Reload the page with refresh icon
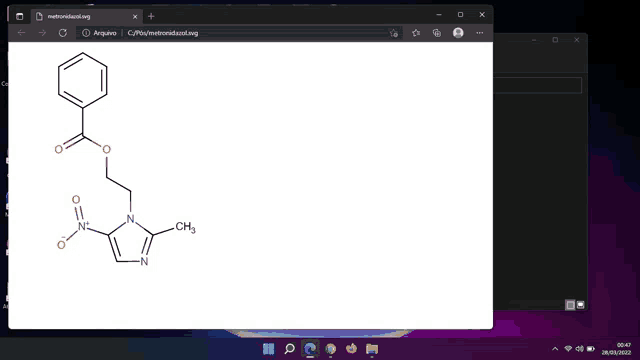The image size is (640, 360). [x=62, y=33]
